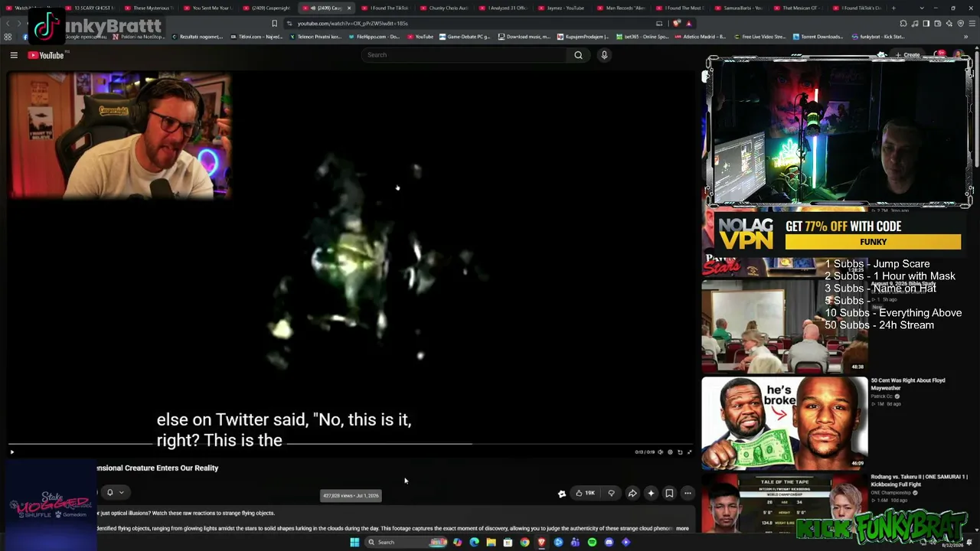Open Brave browser icon in taskbar
Screen dimensions: 980x551
541,543
